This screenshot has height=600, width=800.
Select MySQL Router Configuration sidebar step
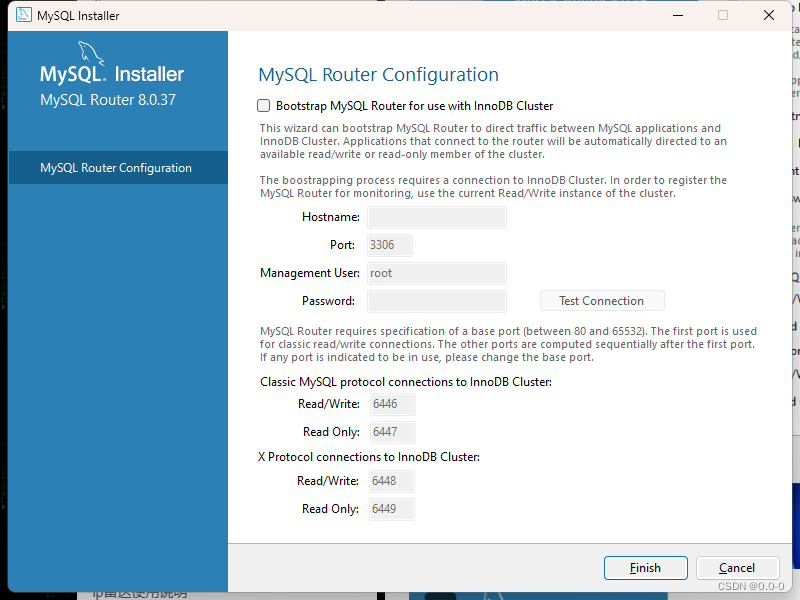tap(118, 168)
